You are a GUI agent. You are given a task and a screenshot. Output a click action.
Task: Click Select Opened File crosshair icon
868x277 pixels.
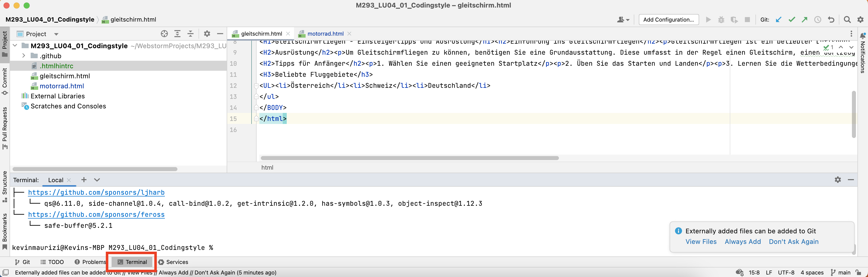click(164, 34)
